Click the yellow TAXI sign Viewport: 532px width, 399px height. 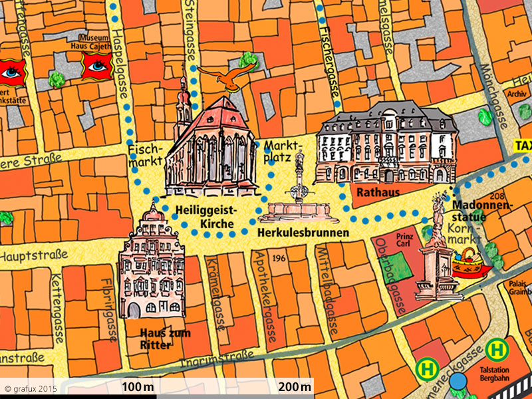[523, 146]
